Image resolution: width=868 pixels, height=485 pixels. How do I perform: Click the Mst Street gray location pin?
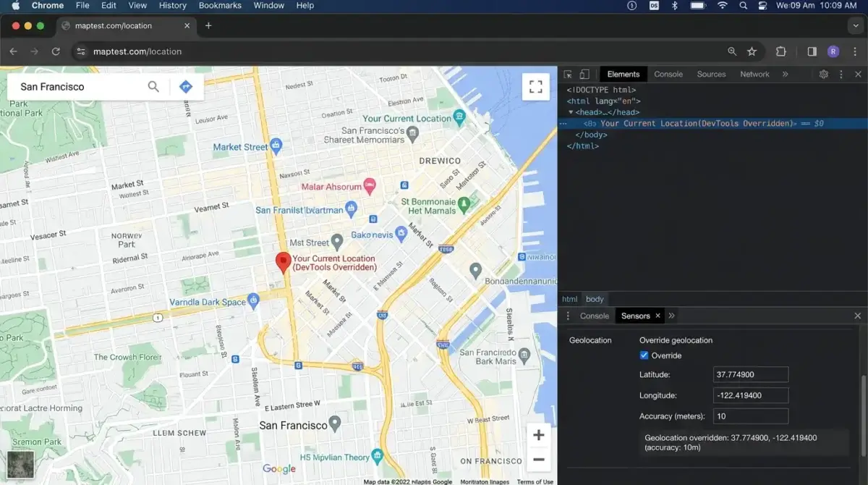(x=336, y=242)
